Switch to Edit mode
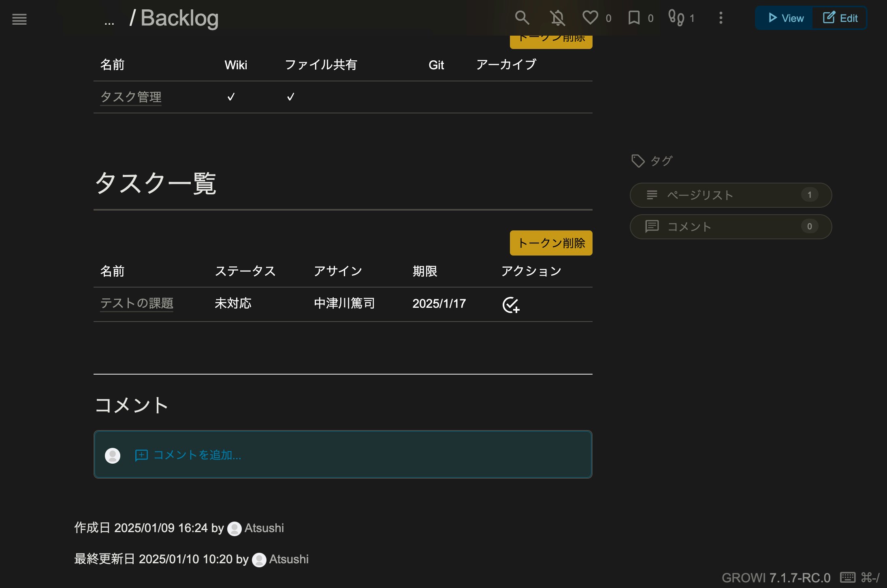887x588 pixels. [840, 18]
